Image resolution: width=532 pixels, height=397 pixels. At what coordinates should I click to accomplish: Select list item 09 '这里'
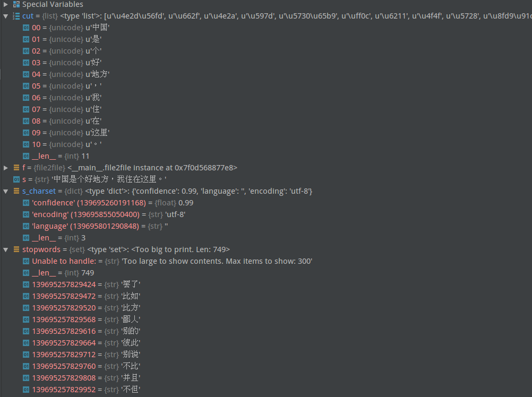(71, 133)
